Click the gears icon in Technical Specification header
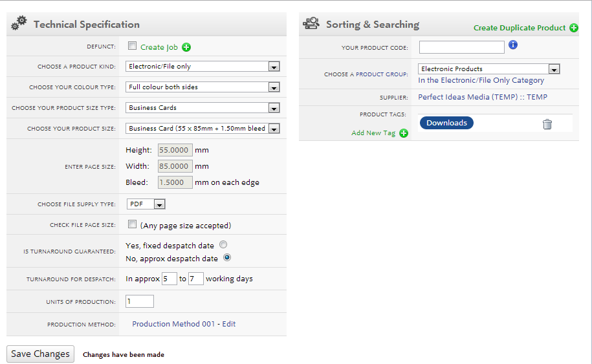The image size is (592, 364). 19,23
